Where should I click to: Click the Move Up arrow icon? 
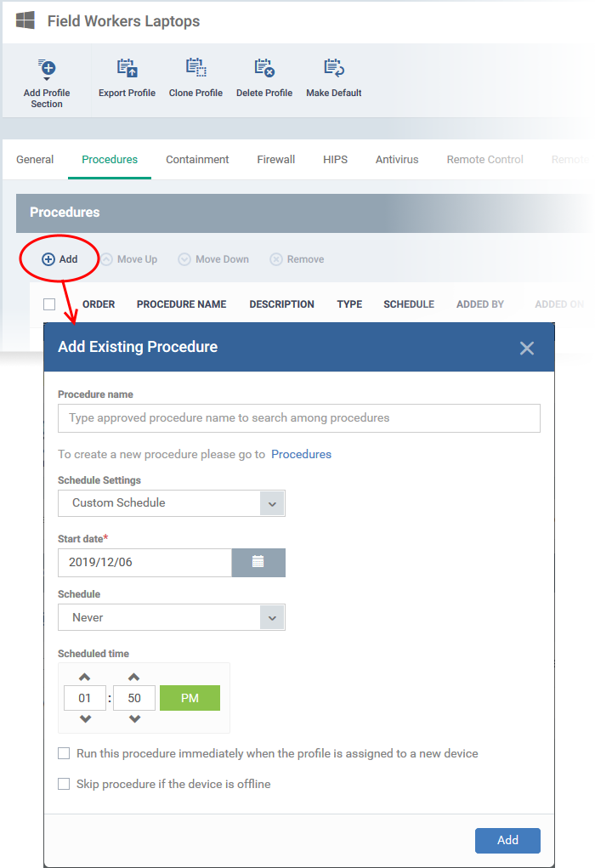[x=106, y=259]
